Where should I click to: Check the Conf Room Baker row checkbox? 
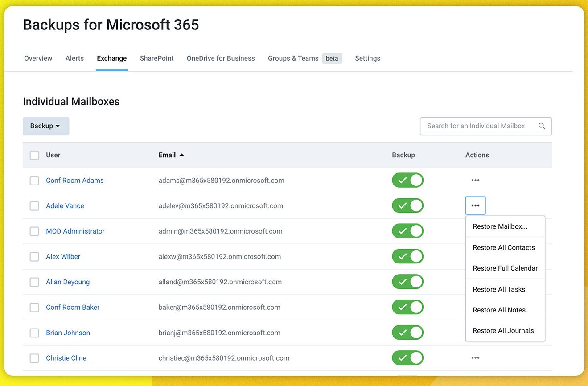point(34,308)
